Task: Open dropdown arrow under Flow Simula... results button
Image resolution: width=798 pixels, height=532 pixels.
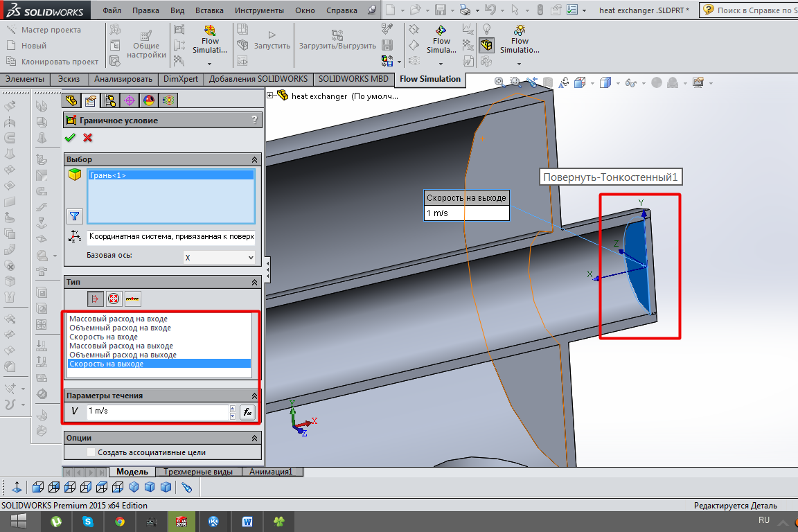Action: 441,64
